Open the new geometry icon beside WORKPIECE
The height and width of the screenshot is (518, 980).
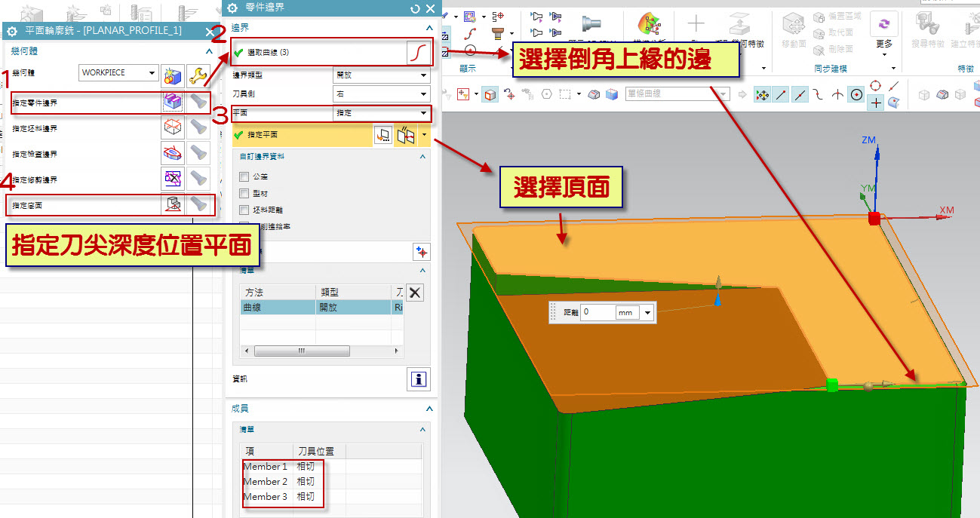click(x=173, y=75)
